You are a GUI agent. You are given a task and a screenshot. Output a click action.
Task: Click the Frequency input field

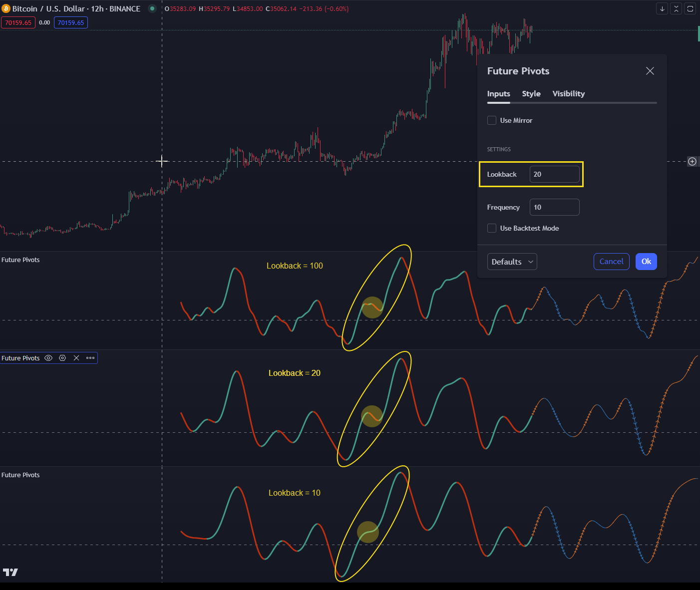554,207
